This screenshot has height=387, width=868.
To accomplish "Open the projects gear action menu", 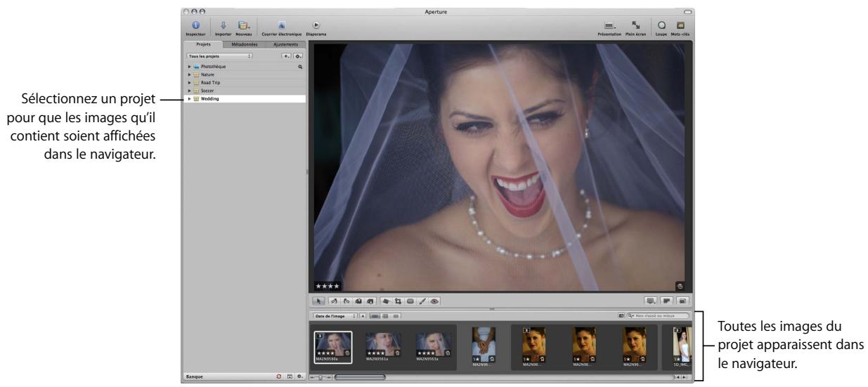I will (299, 55).
